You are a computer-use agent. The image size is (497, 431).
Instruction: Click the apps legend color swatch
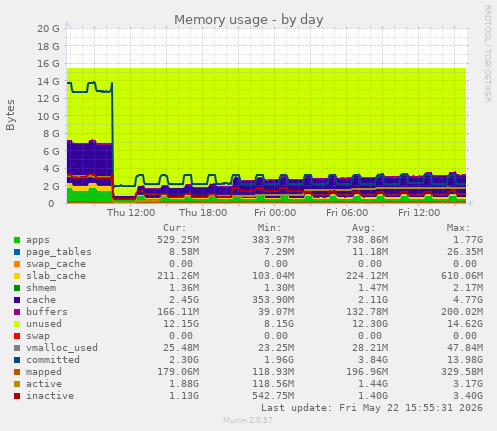coord(17,240)
